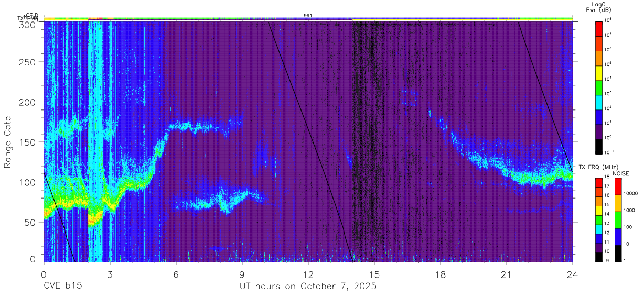Image resolution: width=644 pixels, height=297 pixels.
Task: Click the 'UT hours on October 7, 2025' label
Action: coord(308,287)
